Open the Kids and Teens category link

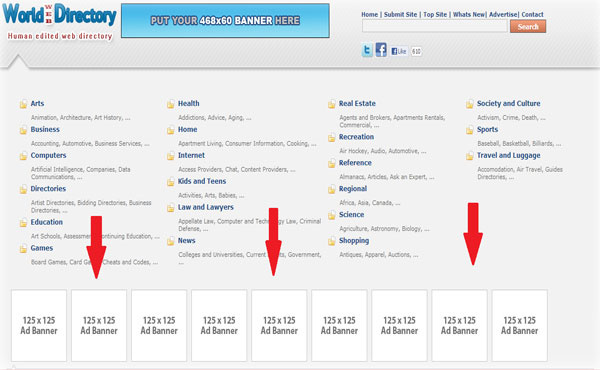click(202, 181)
